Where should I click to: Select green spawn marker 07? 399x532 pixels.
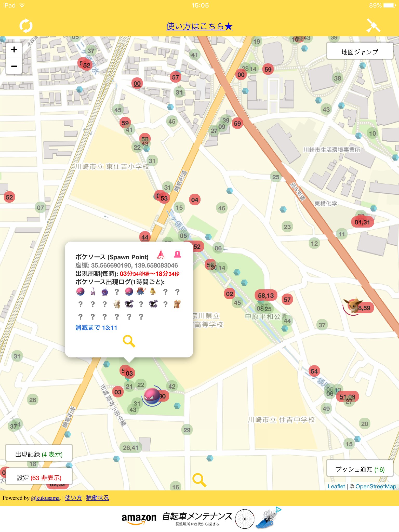pyautogui.click(x=40, y=208)
